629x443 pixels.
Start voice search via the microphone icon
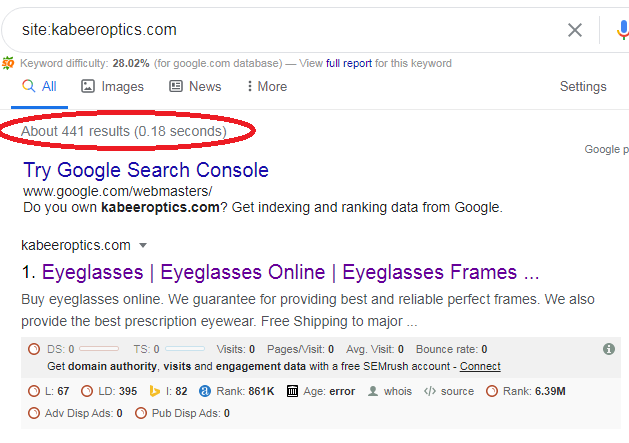pyautogui.click(x=623, y=30)
